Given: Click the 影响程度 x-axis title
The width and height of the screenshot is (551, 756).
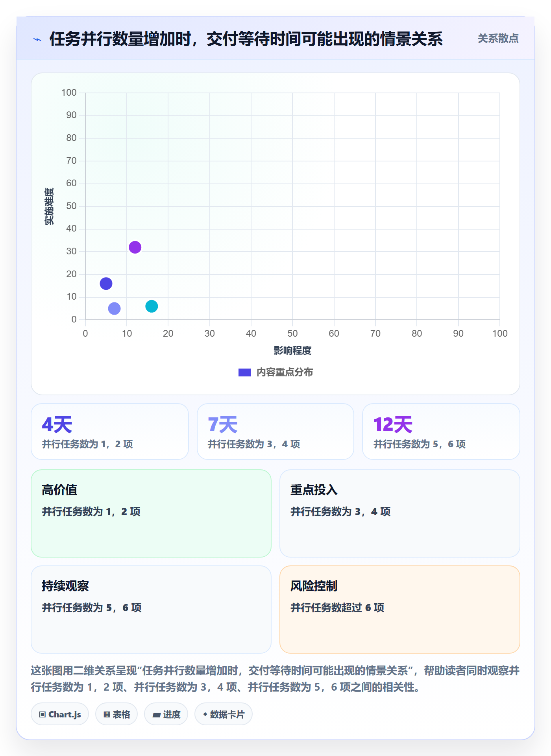Looking at the screenshot, I should (x=292, y=350).
